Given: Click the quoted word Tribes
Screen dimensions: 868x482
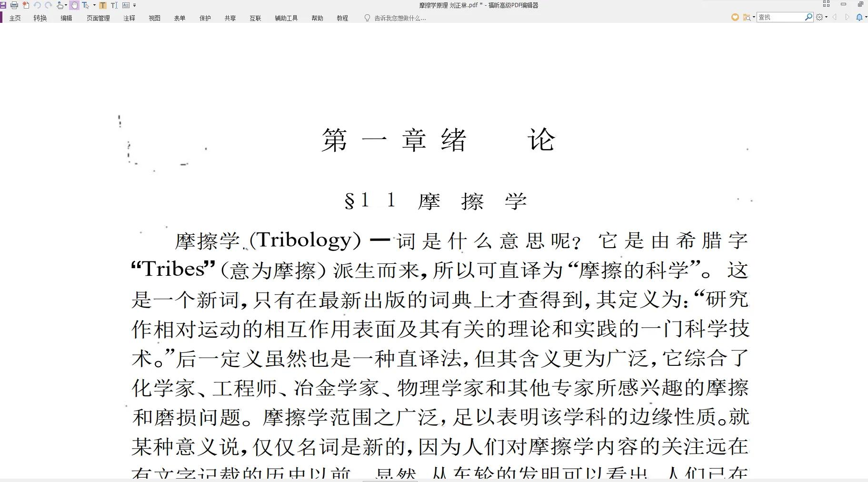Looking at the screenshot, I should pos(174,270).
